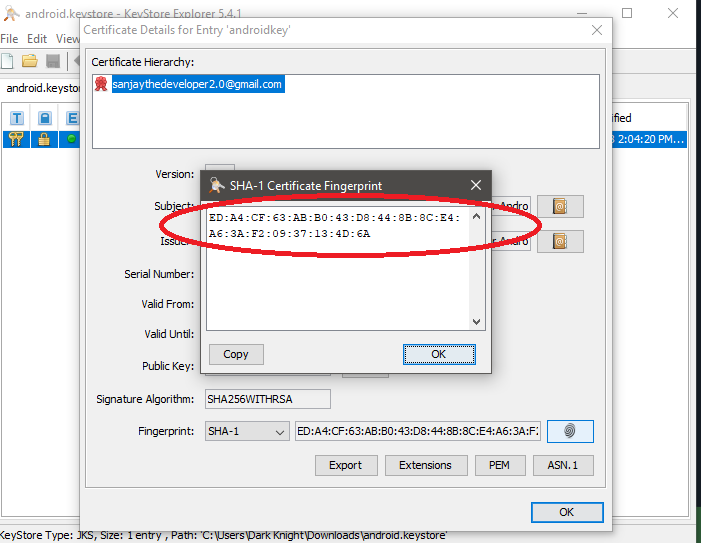Click the key pair icon in entry row

click(x=16, y=139)
